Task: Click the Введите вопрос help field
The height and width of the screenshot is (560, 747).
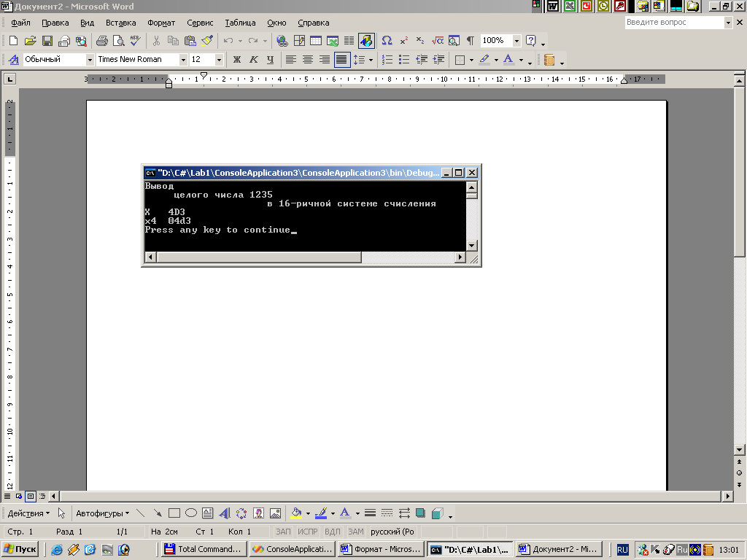Action: (x=674, y=23)
